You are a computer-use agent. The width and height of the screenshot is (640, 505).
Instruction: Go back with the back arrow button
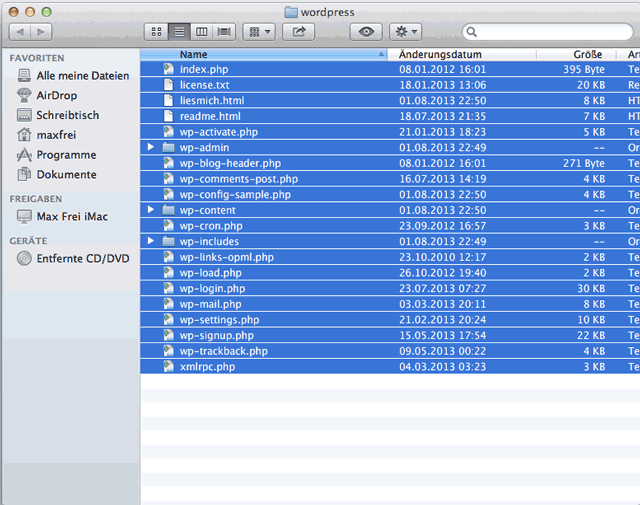click(20, 32)
